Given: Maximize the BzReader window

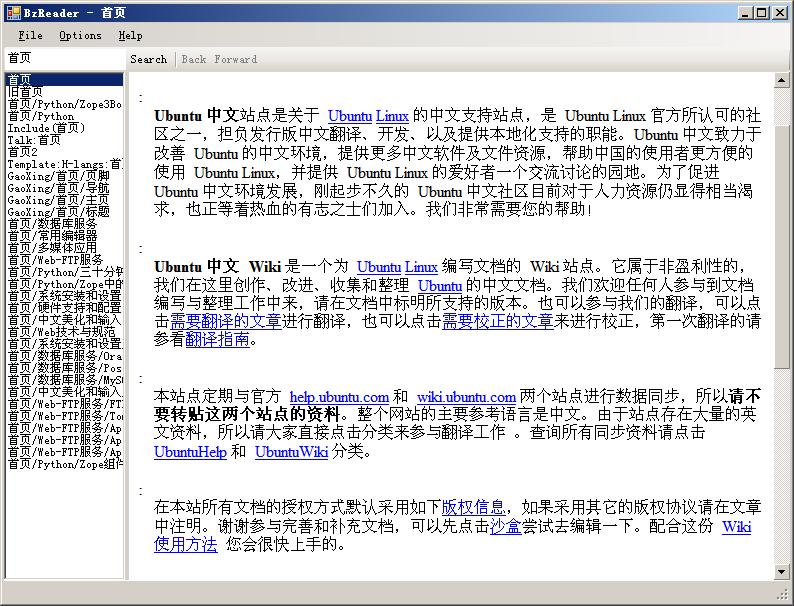Looking at the screenshot, I should [762, 13].
